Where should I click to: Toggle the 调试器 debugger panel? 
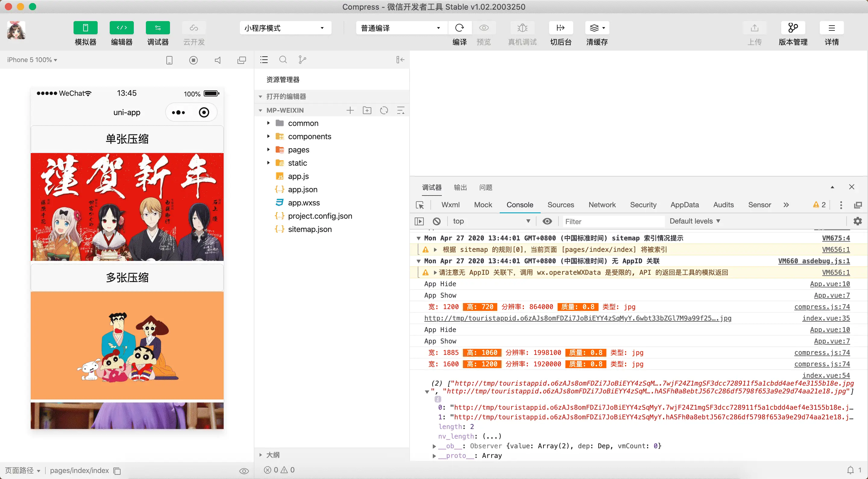click(158, 28)
